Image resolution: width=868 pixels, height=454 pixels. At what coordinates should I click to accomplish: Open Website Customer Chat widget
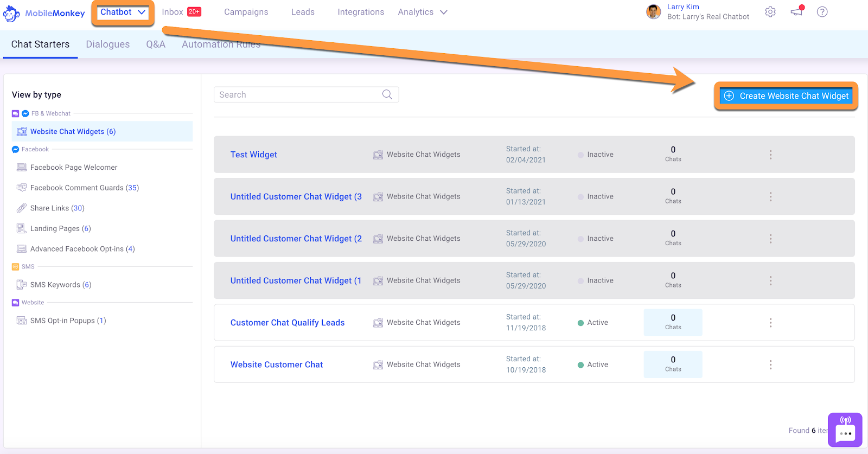pos(277,365)
